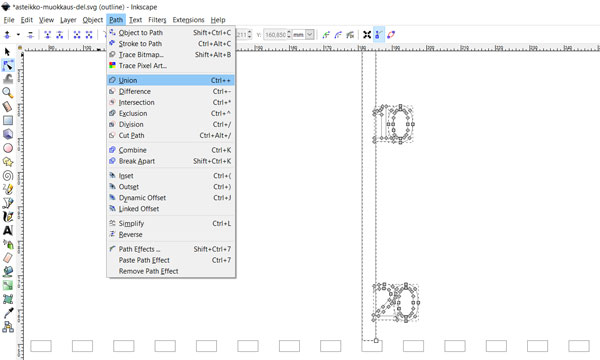Viewport: 600px width, 360px height.
Task: Click Break path at selected nodes icon
Action: (60, 35)
